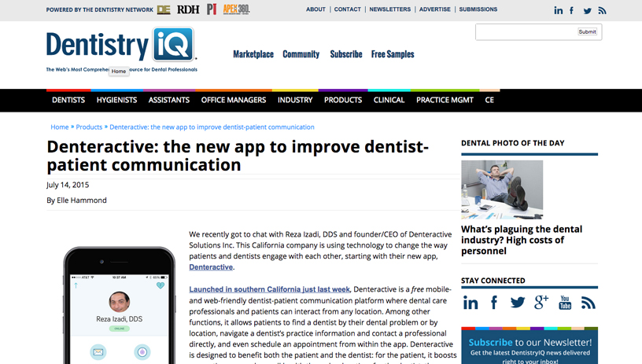The height and width of the screenshot is (364, 642).
Task: Select the Clinical nav tab
Action: pos(389,100)
